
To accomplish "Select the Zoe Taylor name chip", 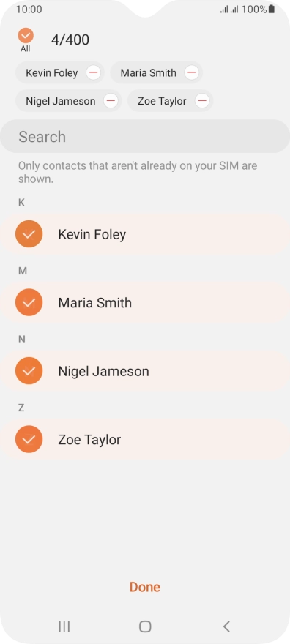I will pos(162,101).
